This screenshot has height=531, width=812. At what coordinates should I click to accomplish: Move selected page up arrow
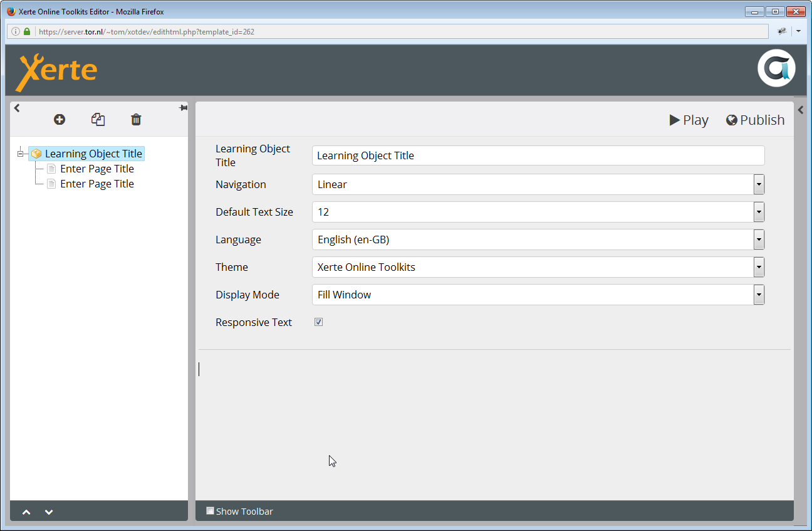point(26,512)
